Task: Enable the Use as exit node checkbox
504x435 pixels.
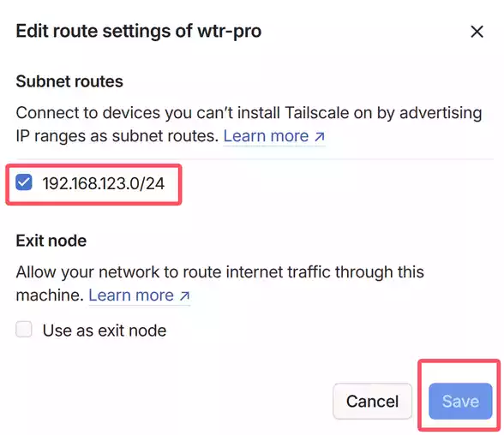Action: click(24, 329)
